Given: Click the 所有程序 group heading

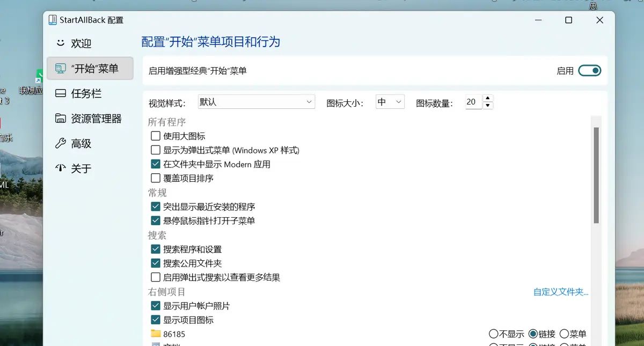Looking at the screenshot, I should click(167, 122).
